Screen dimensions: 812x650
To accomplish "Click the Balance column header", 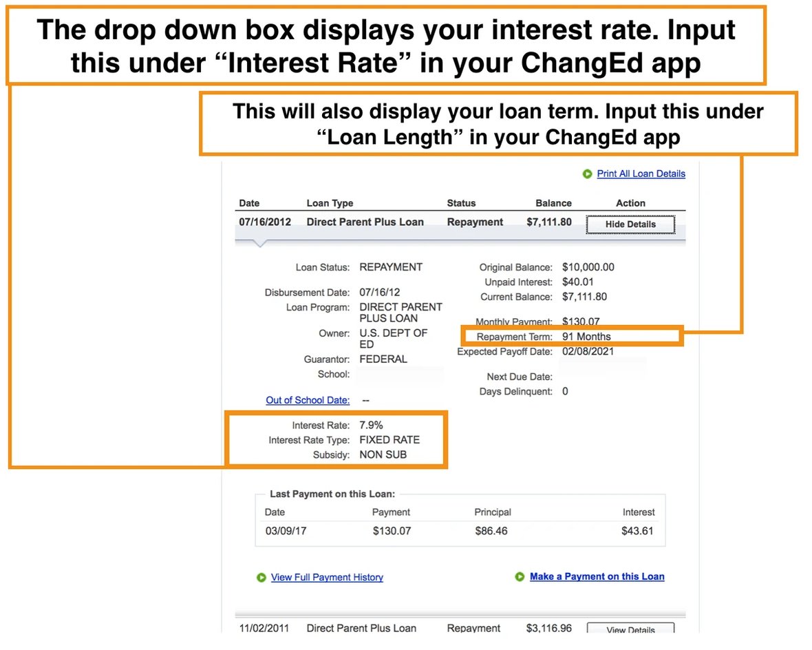I will (x=553, y=203).
